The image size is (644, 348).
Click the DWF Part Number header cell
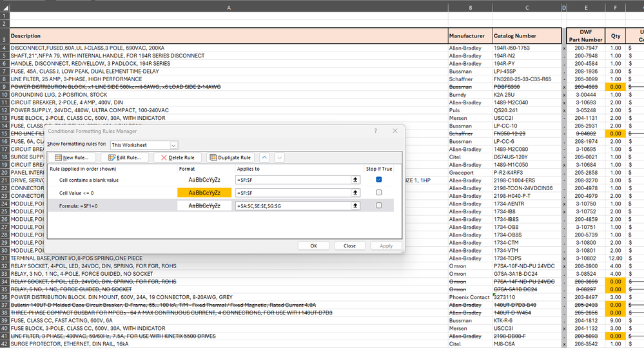(x=586, y=35)
